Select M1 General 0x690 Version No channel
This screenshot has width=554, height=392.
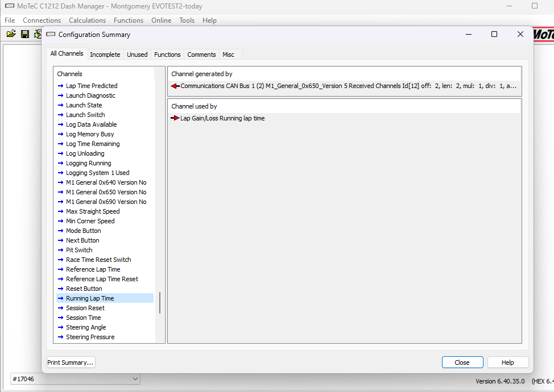(106, 202)
